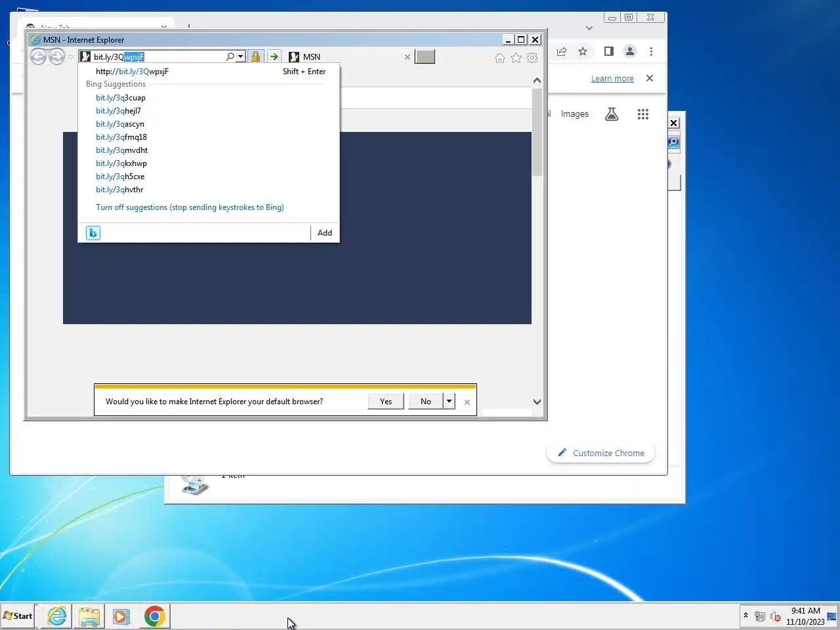
Task: Choose suggestion bit.ly/3qhejl7
Action: [x=118, y=111]
